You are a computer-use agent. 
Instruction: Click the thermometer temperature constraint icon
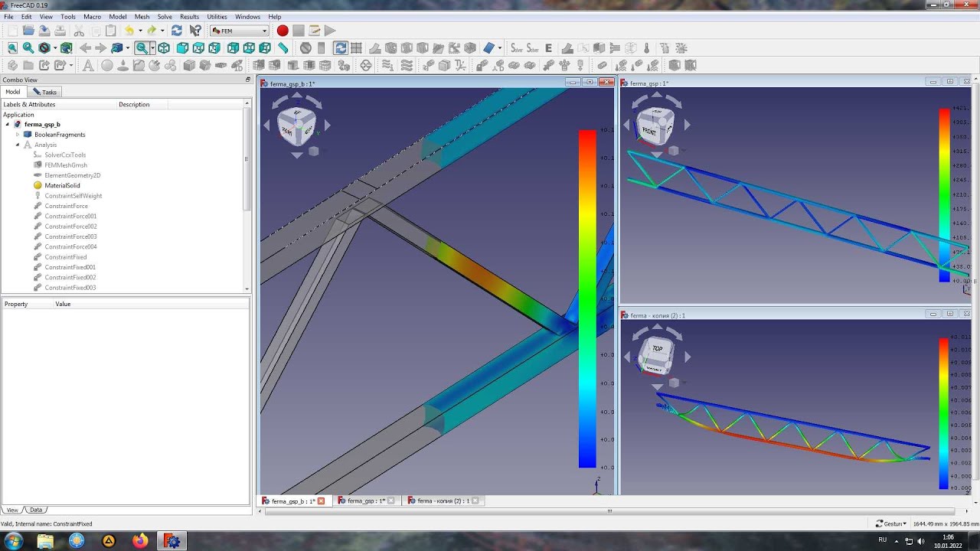[x=647, y=47]
